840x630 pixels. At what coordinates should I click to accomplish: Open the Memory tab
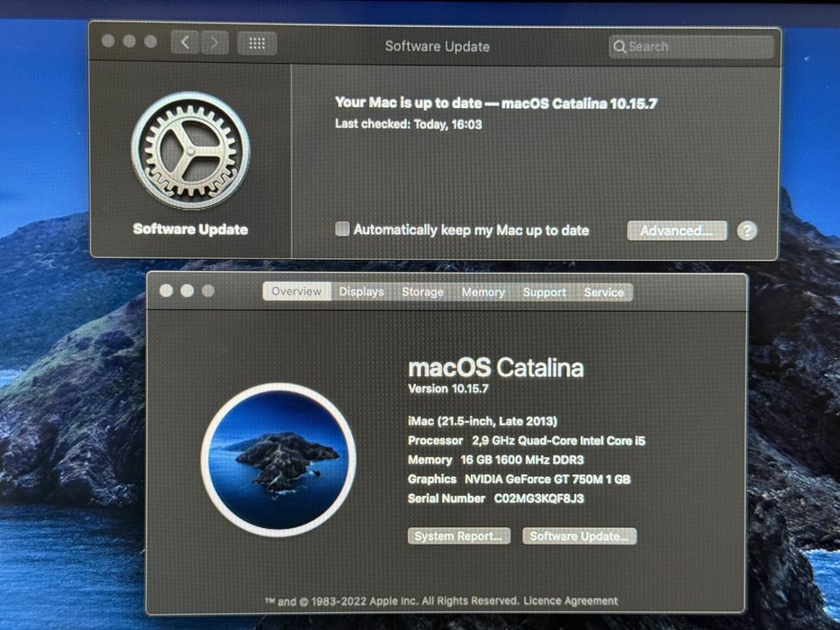click(x=483, y=292)
